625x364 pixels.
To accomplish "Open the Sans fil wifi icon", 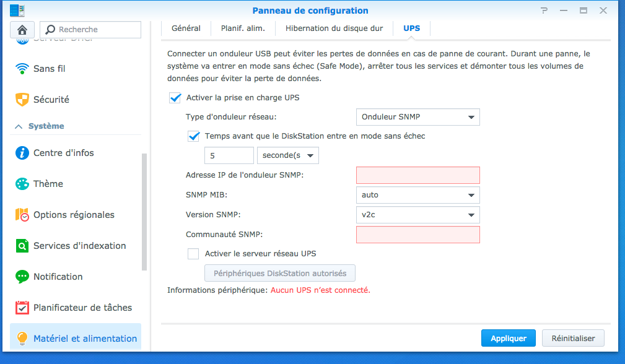I will point(22,68).
